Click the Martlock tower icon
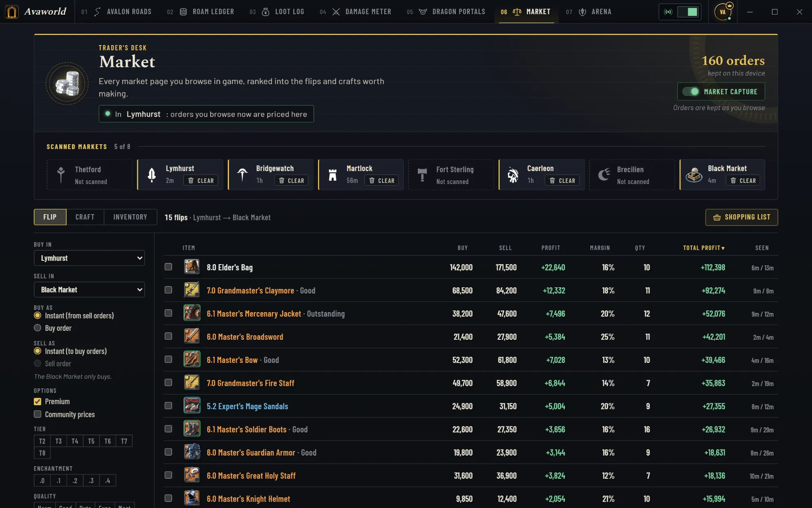The height and width of the screenshot is (508, 812). pyautogui.click(x=333, y=175)
